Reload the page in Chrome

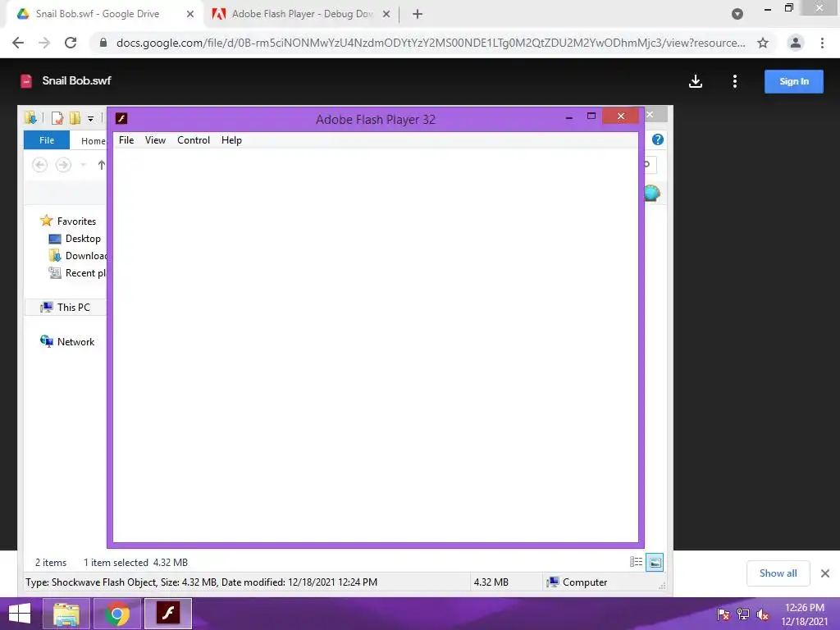(x=71, y=43)
